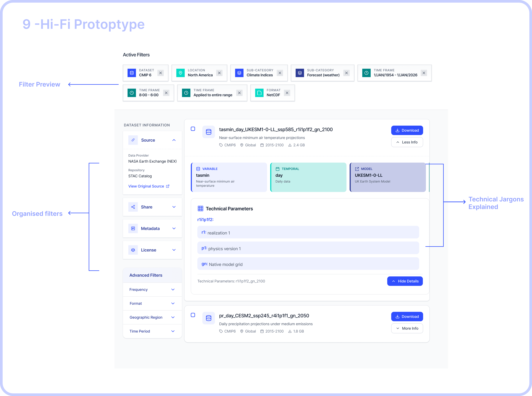Expand the Geographic Region filter
This screenshot has width=532, height=396.
[173, 317]
